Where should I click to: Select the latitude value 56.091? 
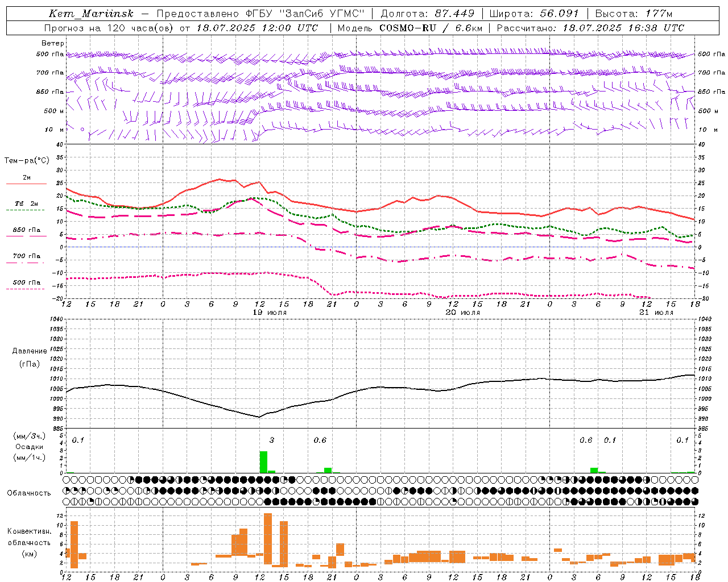click(x=559, y=14)
